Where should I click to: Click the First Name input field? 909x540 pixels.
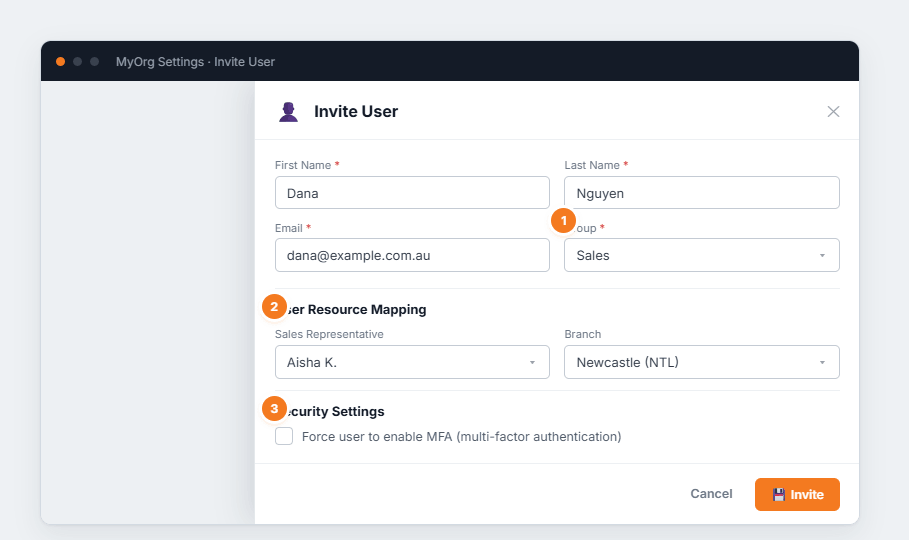[412, 193]
